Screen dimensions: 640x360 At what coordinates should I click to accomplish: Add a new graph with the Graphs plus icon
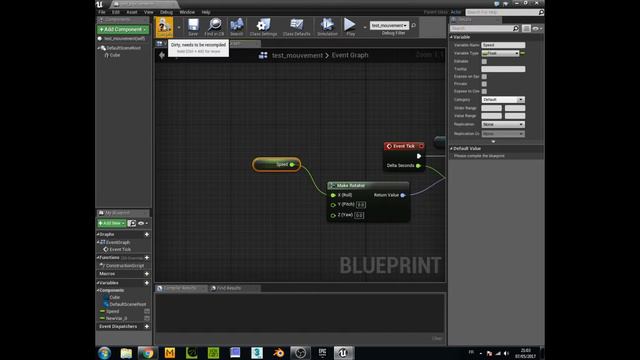pyautogui.click(x=147, y=234)
